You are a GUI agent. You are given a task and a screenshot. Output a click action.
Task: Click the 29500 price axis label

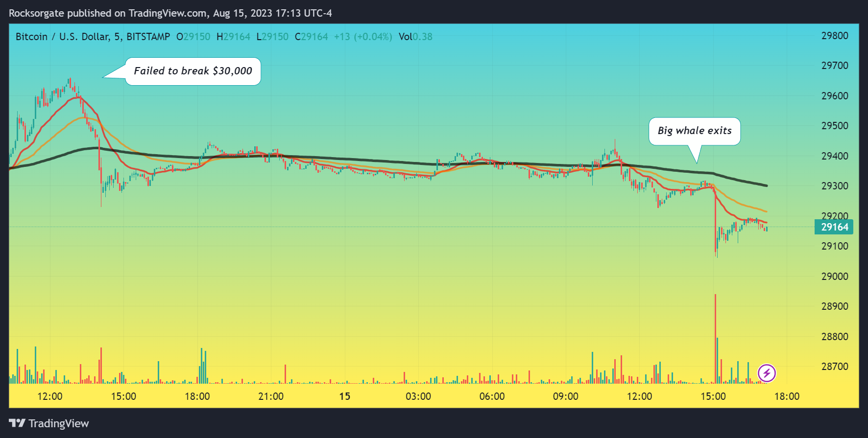pyautogui.click(x=835, y=126)
